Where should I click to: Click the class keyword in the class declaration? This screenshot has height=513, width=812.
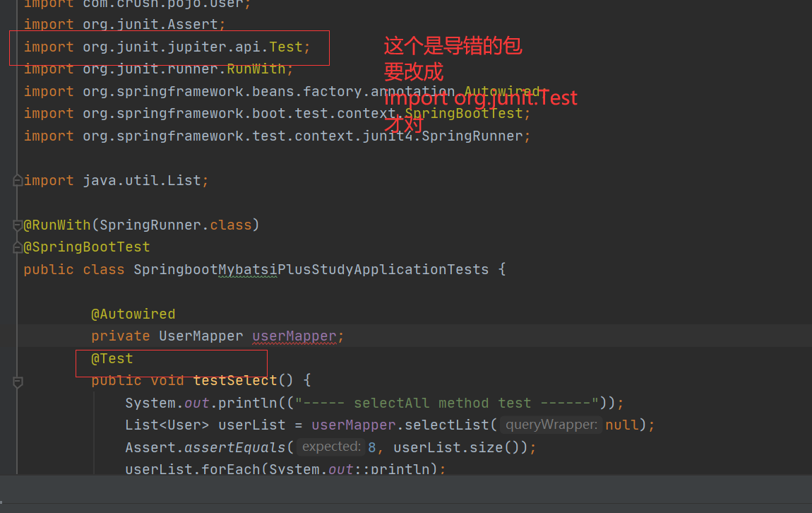coord(104,269)
